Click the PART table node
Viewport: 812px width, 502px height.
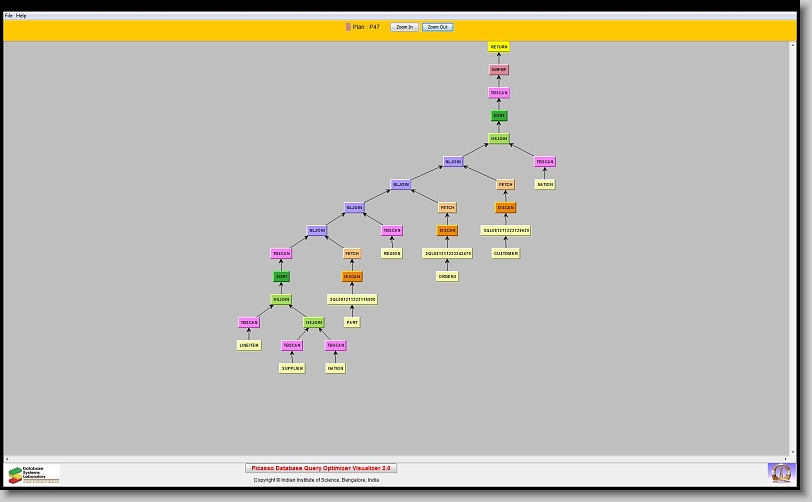coord(352,322)
